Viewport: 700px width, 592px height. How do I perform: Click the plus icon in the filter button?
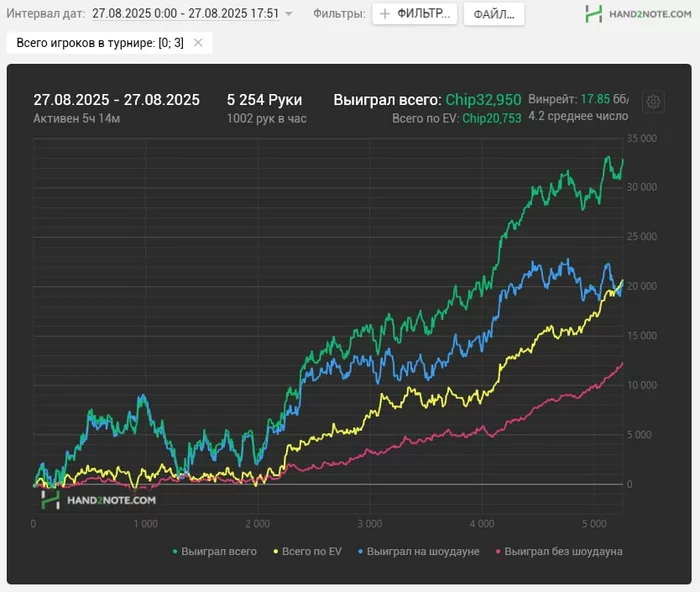(384, 14)
